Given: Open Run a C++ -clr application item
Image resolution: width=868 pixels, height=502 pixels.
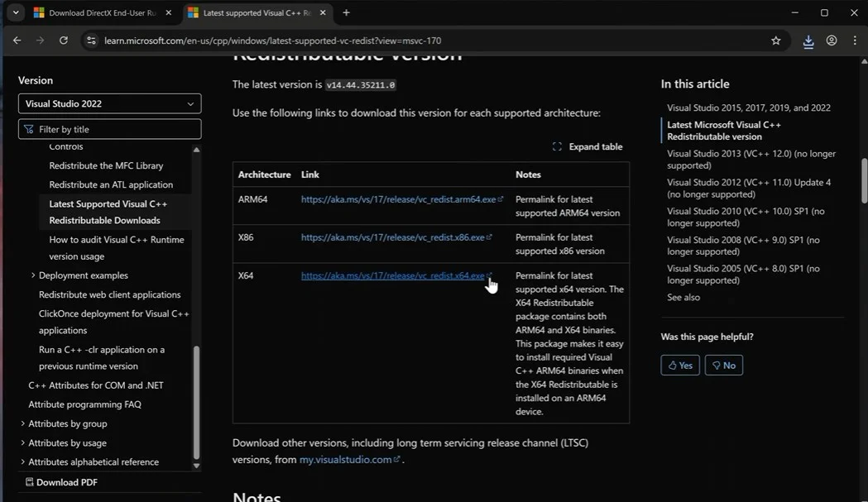Looking at the screenshot, I should tap(101, 357).
